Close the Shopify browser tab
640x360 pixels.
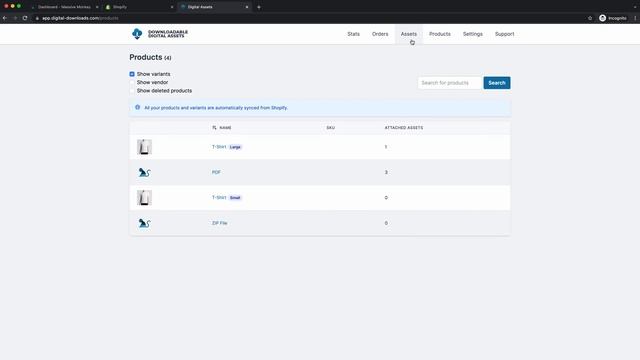tap(172, 7)
